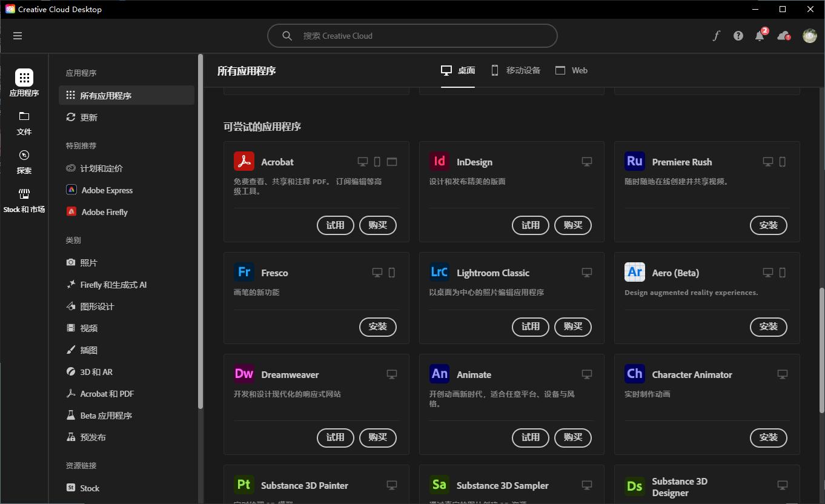Image resolution: width=825 pixels, height=504 pixels.
Task: Click the Animate app icon
Action: click(x=440, y=374)
